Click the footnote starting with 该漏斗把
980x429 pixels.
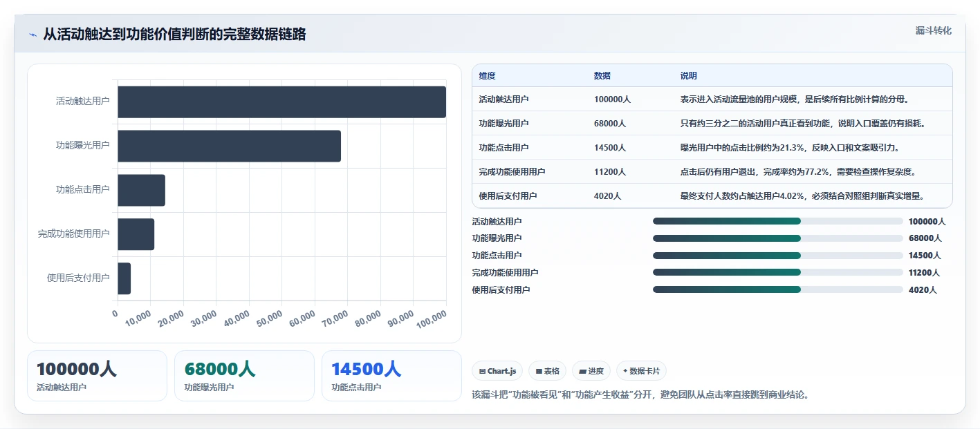[x=640, y=395]
